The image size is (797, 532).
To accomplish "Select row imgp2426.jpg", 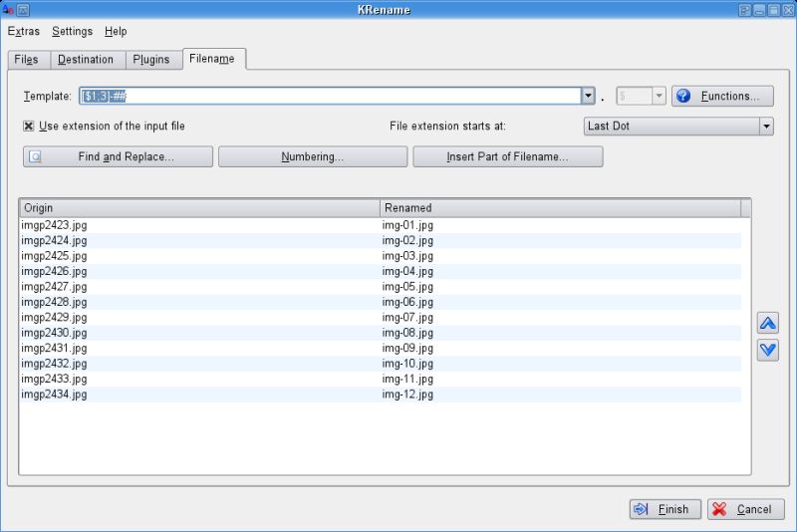I will (x=381, y=271).
